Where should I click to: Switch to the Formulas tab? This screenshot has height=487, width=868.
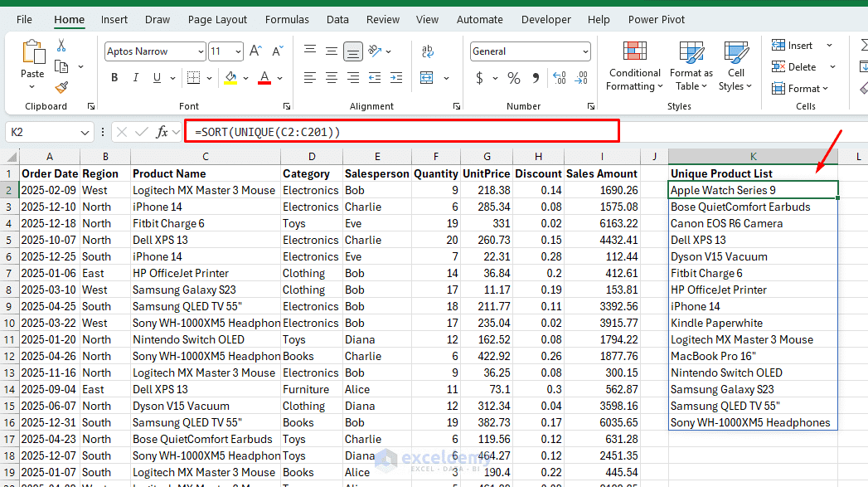(287, 19)
